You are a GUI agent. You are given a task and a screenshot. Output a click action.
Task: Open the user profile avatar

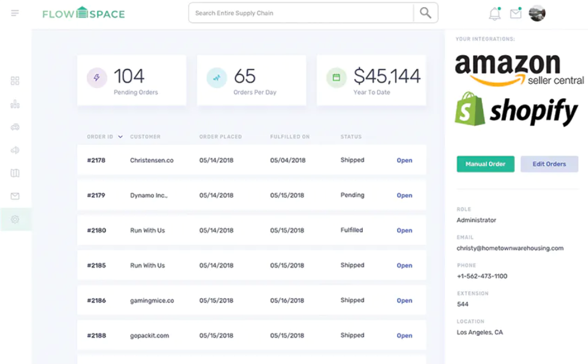(537, 13)
